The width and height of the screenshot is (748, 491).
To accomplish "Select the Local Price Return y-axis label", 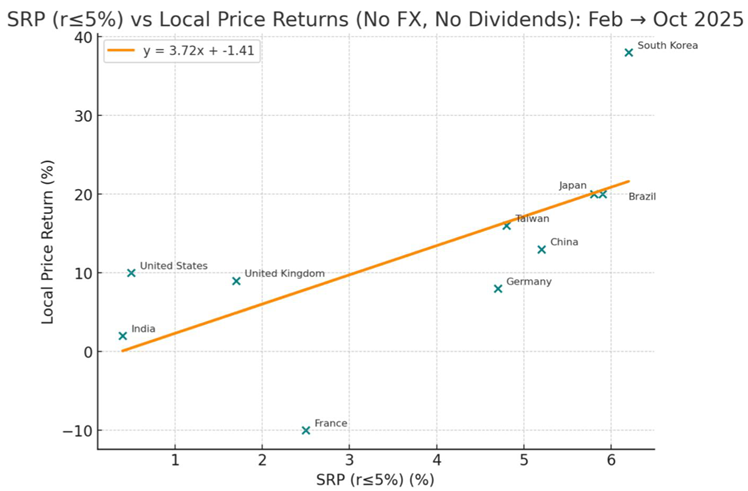I will [x=47, y=243].
